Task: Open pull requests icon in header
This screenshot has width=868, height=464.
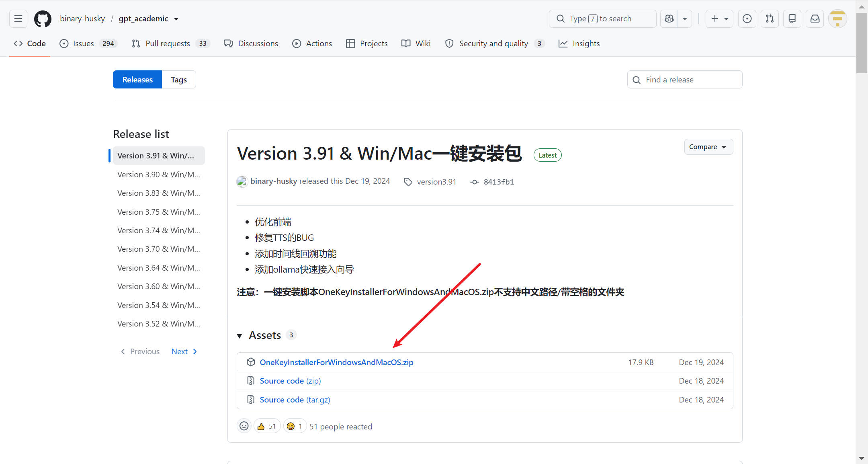Action: (x=770, y=18)
